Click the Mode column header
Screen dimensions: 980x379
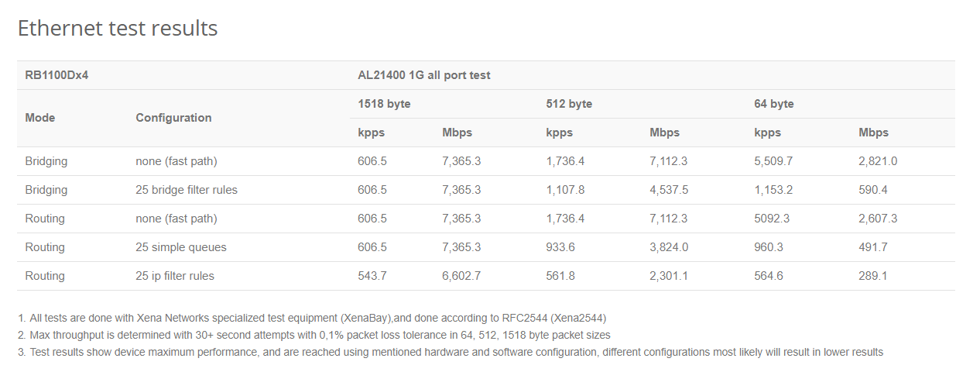40,118
